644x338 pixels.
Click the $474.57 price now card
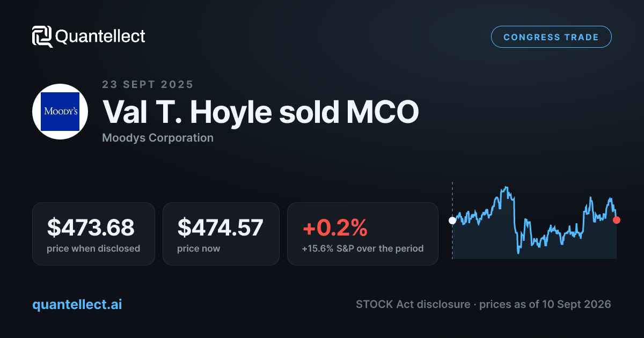(221, 234)
